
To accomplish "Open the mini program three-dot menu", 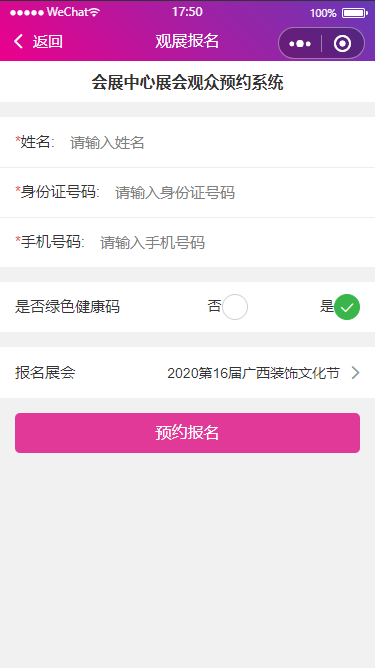I will pyautogui.click(x=300, y=43).
